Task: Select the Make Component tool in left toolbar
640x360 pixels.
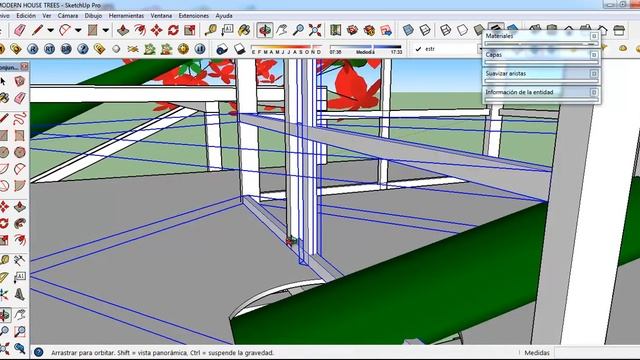Action: pos(20,81)
